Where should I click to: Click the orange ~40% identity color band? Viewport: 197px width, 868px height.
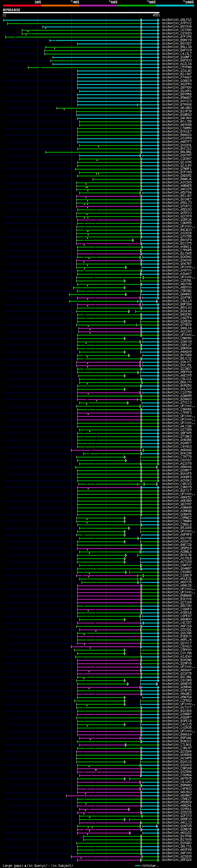pyautogui.click(x=60, y=6)
